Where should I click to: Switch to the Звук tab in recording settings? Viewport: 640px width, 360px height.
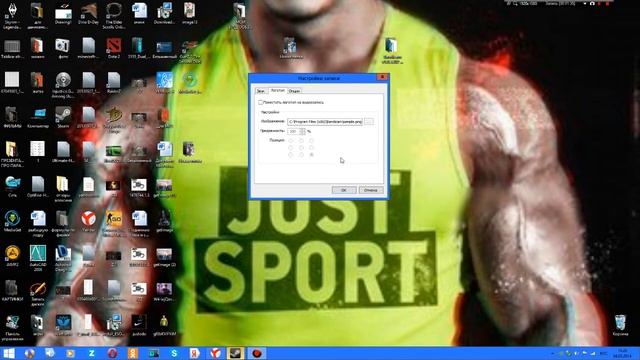tap(260, 91)
